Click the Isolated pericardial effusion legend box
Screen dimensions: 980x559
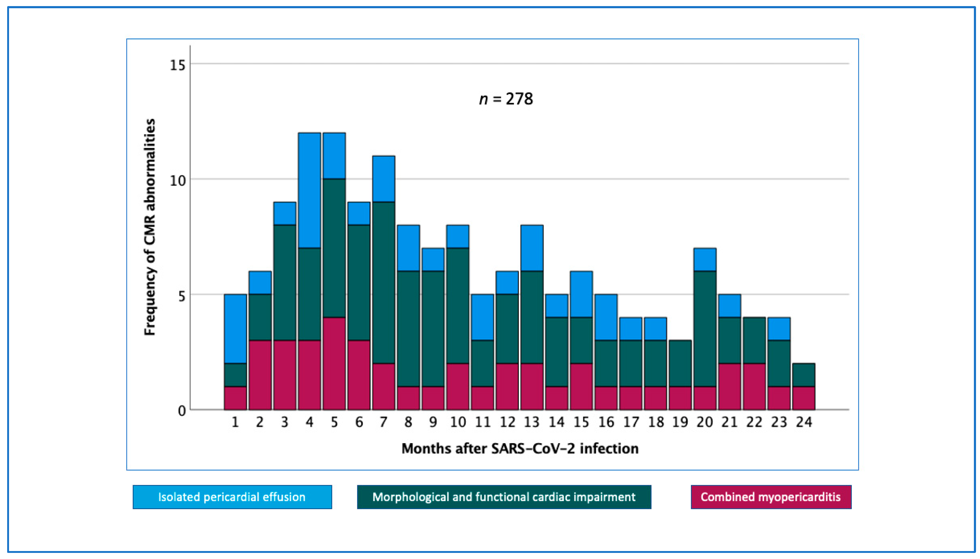click(x=232, y=497)
